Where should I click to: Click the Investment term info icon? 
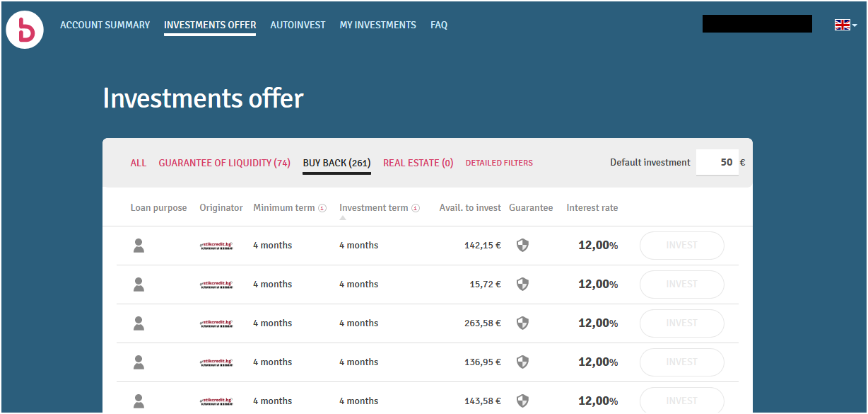416,208
